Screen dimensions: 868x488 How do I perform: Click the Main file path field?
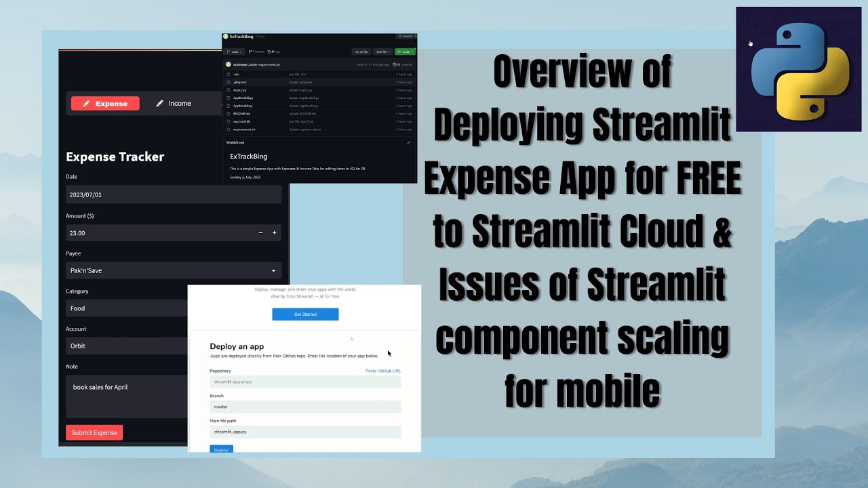(x=305, y=432)
